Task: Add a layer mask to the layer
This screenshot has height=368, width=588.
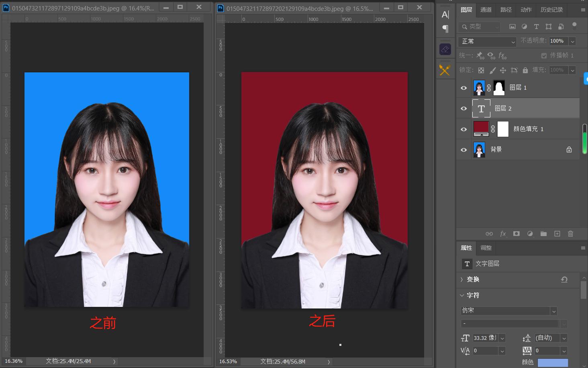Action: [x=517, y=234]
